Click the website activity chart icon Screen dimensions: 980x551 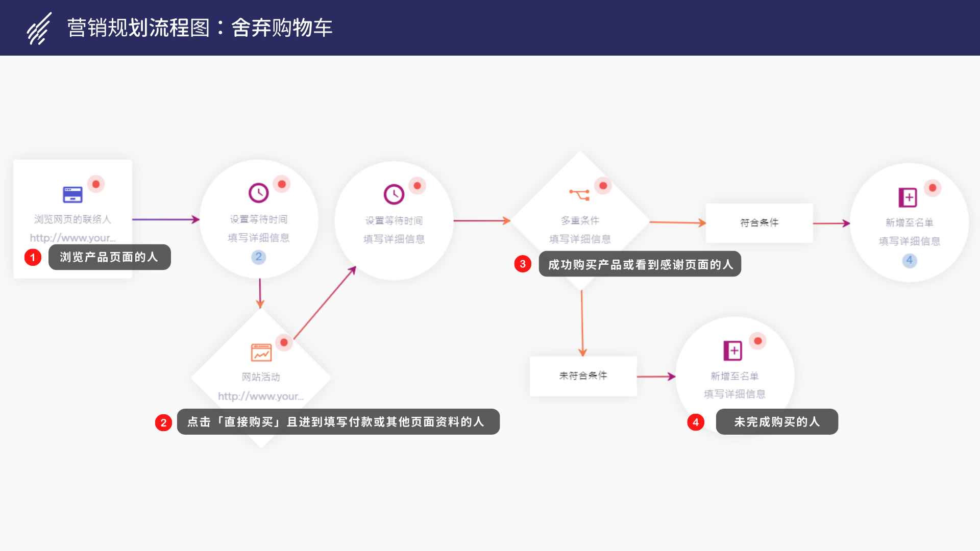click(261, 352)
